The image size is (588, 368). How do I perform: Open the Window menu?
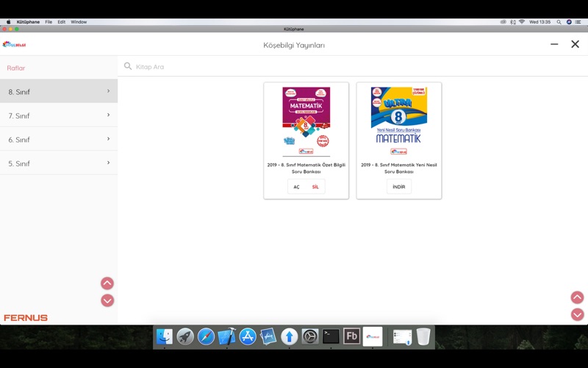coord(79,22)
